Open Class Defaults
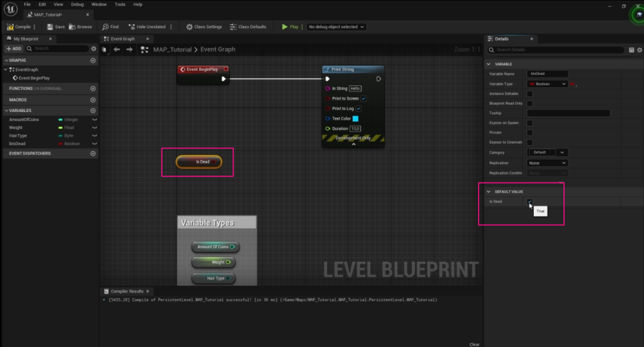This screenshot has width=644, height=347. pyautogui.click(x=248, y=27)
